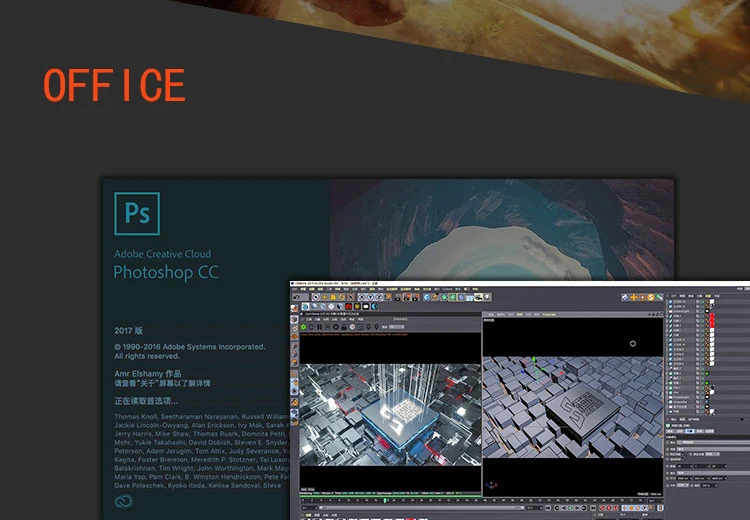The width and height of the screenshot is (750, 520).
Task: Click the timeline range slider bar
Action: click(421, 508)
